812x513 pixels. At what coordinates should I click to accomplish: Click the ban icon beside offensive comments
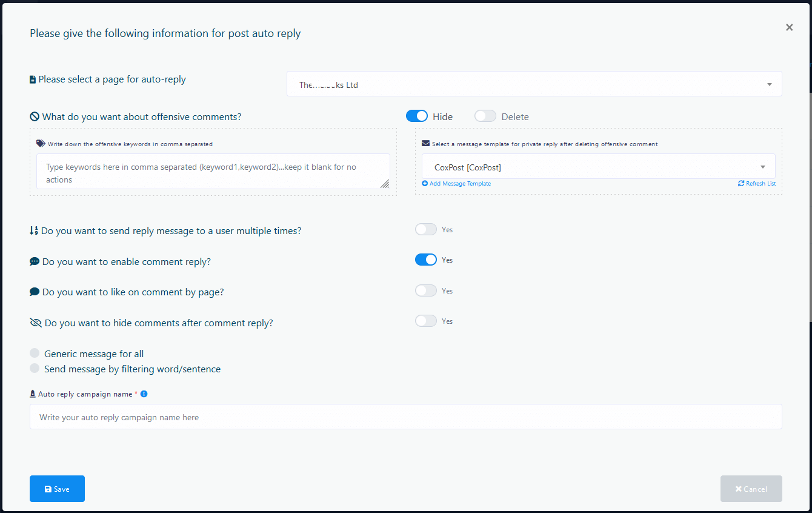click(35, 116)
